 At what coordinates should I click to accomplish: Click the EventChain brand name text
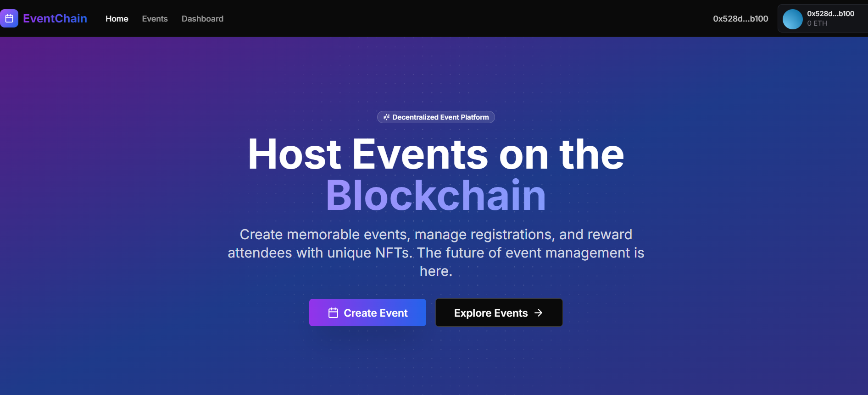(x=55, y=18)
